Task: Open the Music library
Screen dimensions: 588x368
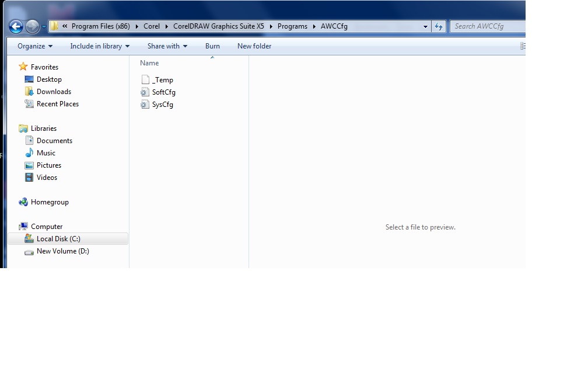Action: 45,153
